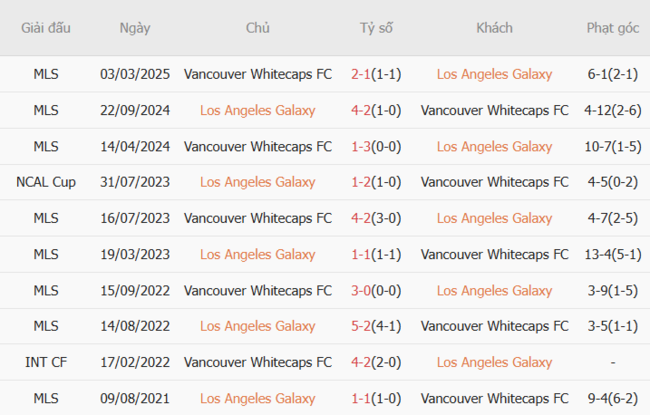Open Vancouver Whitecaps FC in 03/03/2025 row
Screen dimensions: 650x415
(x=258, y=74)
